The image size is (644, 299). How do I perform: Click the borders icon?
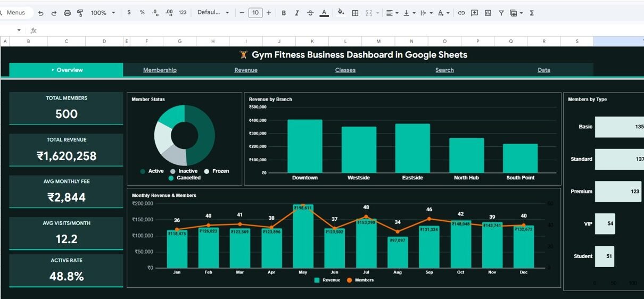[x=355, y=13]
